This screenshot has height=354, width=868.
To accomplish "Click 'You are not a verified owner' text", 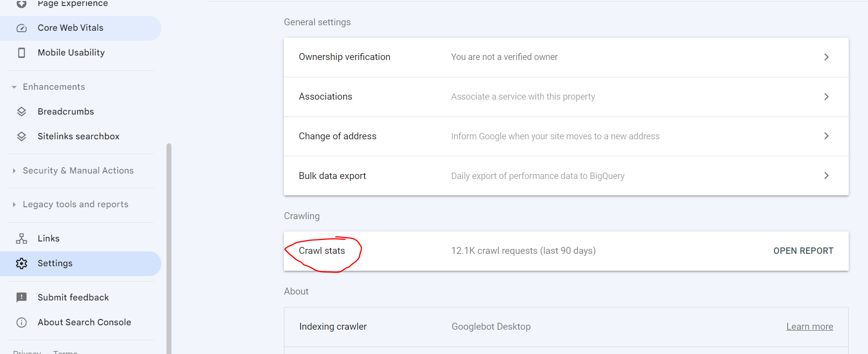I will 504,57.
